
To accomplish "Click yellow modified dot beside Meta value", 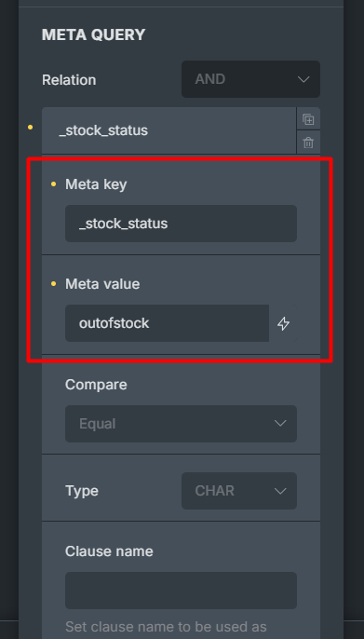I will click(53, 284).
